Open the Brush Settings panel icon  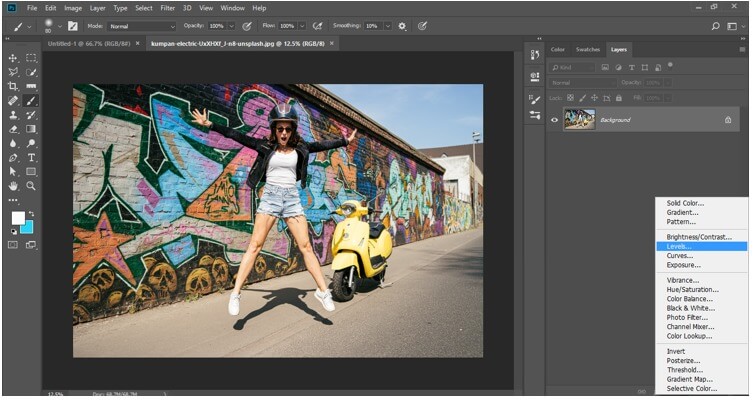(535, 100)
